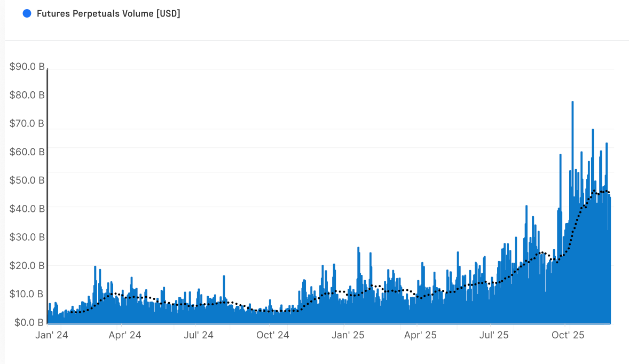
Task: Select the $80.0 B y-axis label
Action: click(x=27, y=95)
